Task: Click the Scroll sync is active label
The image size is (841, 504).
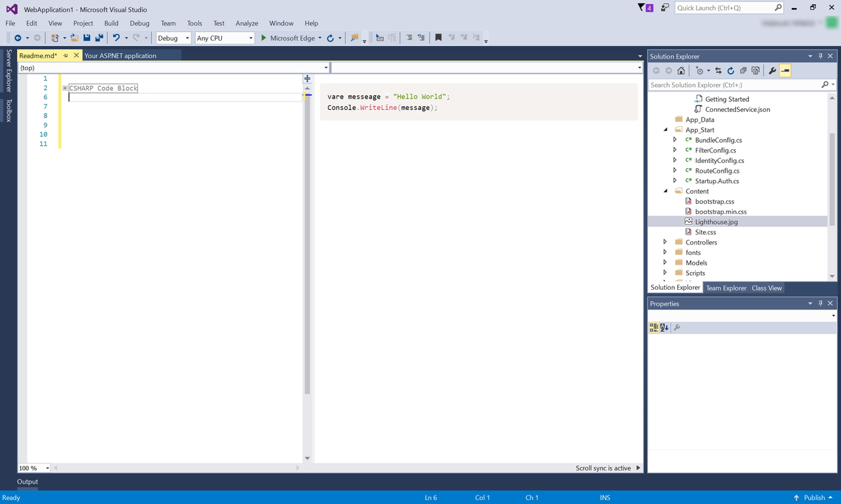Action: click(603, 468)
